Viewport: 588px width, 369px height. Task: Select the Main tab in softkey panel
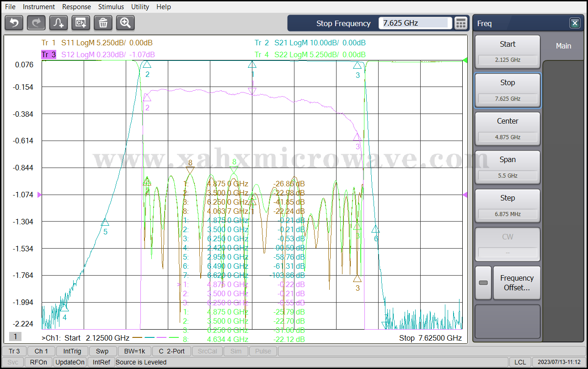point(563,46)
